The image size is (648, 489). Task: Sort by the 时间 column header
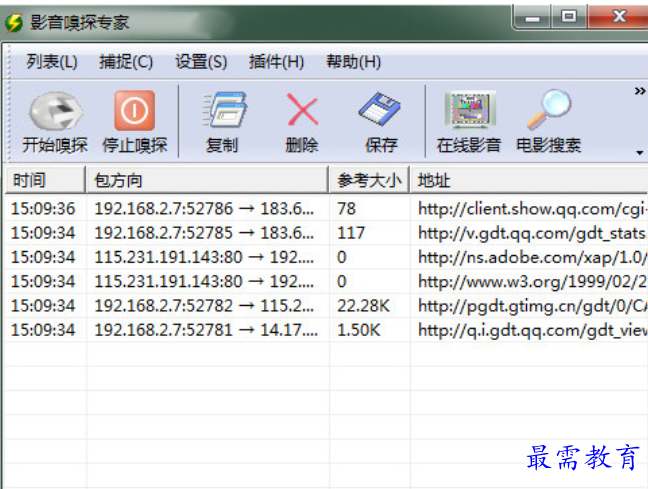pyautogui.click(x=45, y=180)
